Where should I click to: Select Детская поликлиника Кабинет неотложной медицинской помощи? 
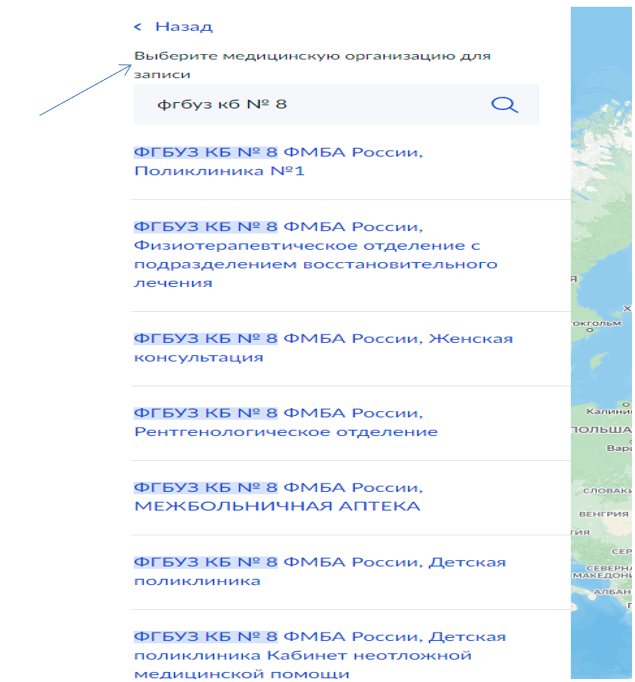click(x=319, y=655)
